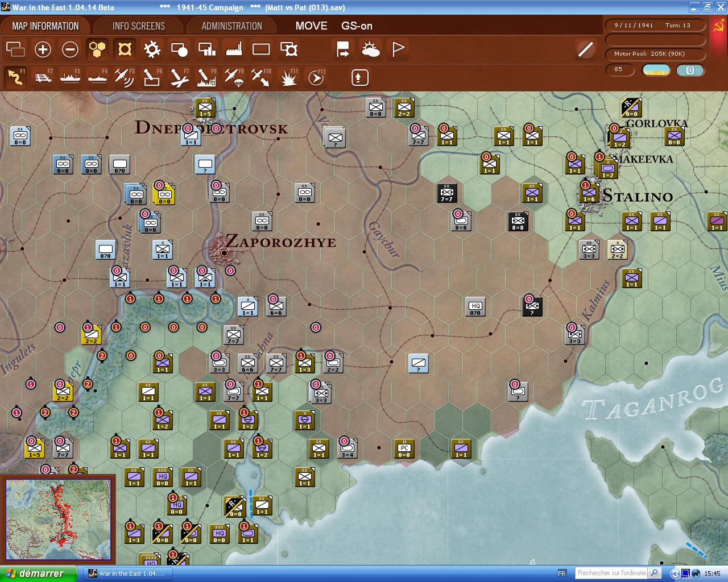Select the 1=5 unit north of Dnepropetrovsk
This screenshot has width=728, height=582.
[x=205, y=108]
